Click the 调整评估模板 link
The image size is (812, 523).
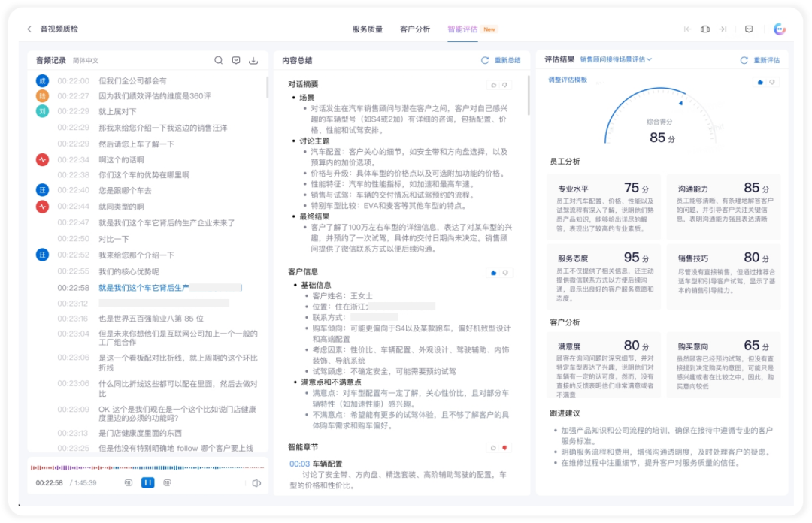[568, 80]
